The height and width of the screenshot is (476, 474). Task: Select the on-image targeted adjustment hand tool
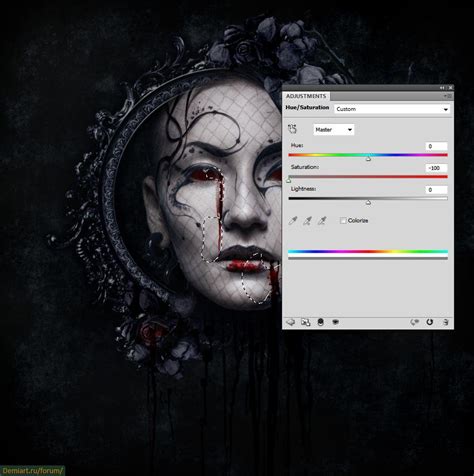click(x=292, y=129)
